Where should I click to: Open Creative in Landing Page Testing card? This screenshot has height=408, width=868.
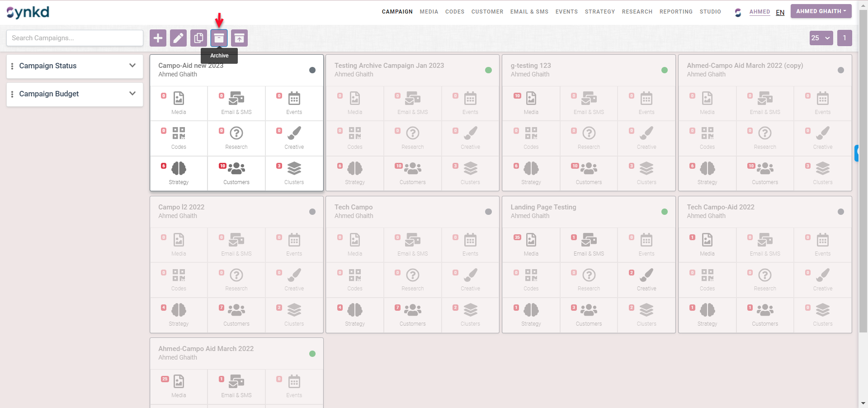(x=646, y=279)
